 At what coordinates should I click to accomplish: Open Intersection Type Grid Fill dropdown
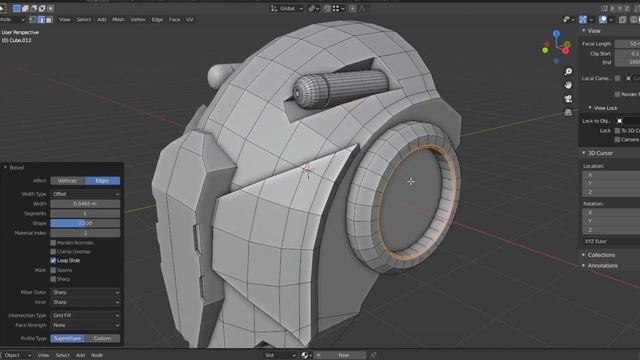pyautogui.click(x=85, y=316)
